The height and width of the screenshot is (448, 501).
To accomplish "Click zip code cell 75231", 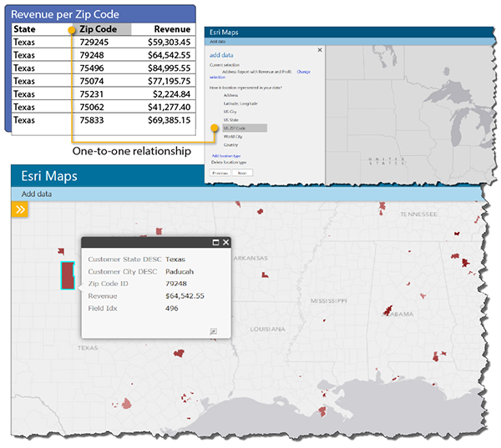I will click(x=92, y=94).
